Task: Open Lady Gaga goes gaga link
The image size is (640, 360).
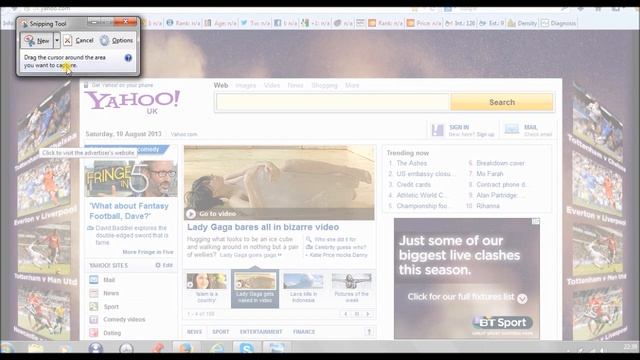Action: [x=251, y=255]
